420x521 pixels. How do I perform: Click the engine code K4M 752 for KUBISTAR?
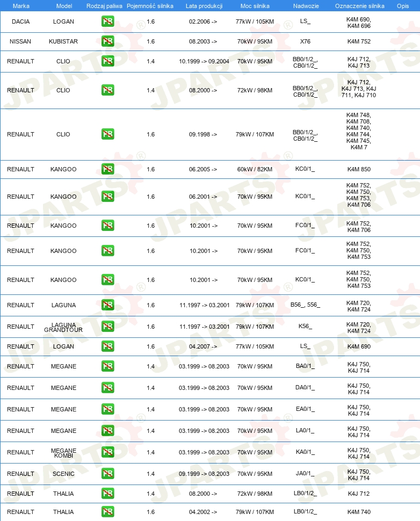(x=359, y=41)
